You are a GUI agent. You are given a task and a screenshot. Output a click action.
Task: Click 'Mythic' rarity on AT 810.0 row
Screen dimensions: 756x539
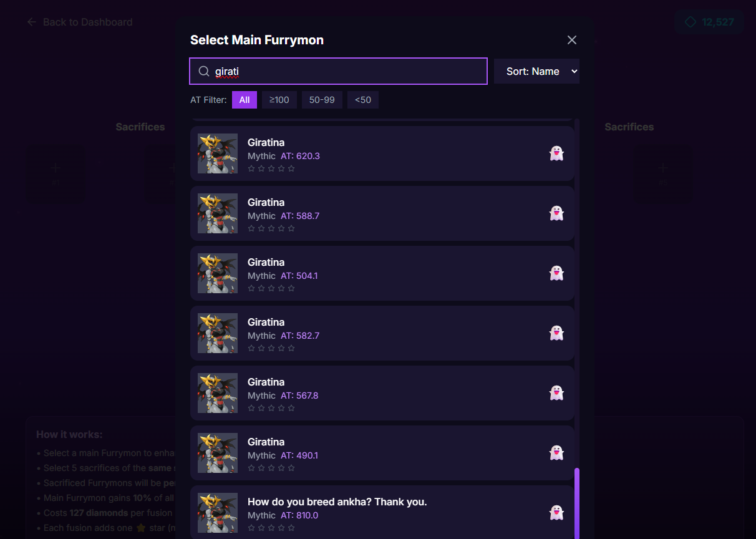261,515
